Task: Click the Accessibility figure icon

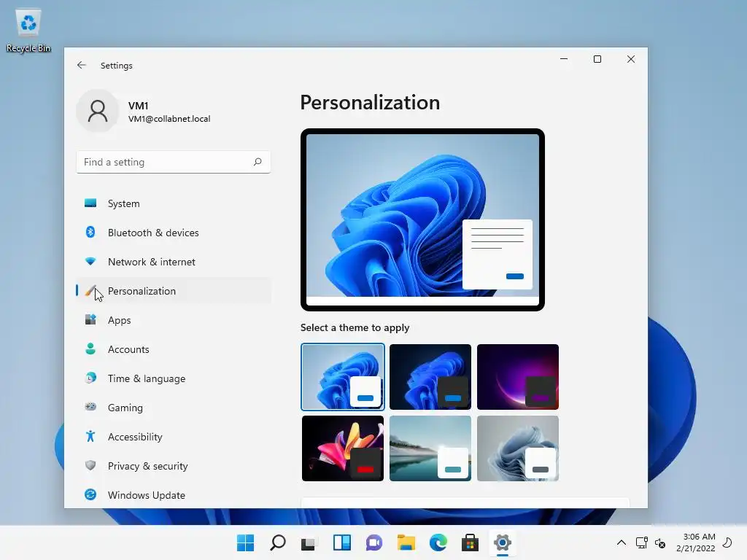Action: coord(90,436)
